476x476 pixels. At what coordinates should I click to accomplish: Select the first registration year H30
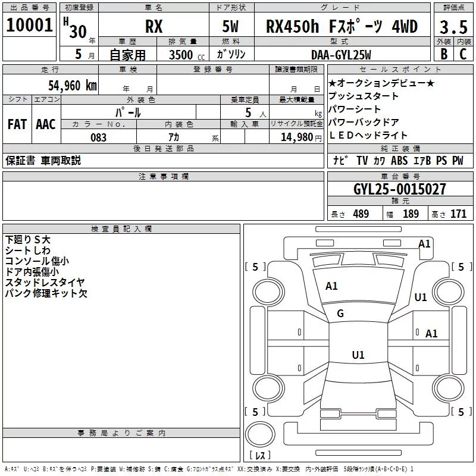coord(76,28)
